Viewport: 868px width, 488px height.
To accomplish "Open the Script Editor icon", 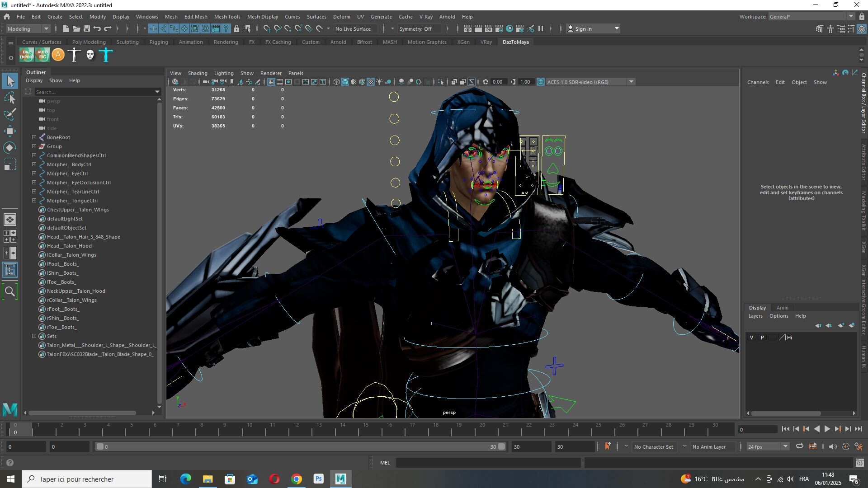I will [x=859, y=463].
